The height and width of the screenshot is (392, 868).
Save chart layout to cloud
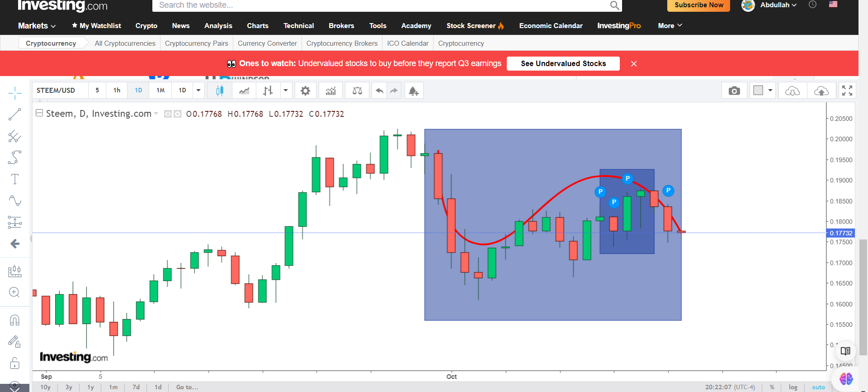tap(821, 91)
